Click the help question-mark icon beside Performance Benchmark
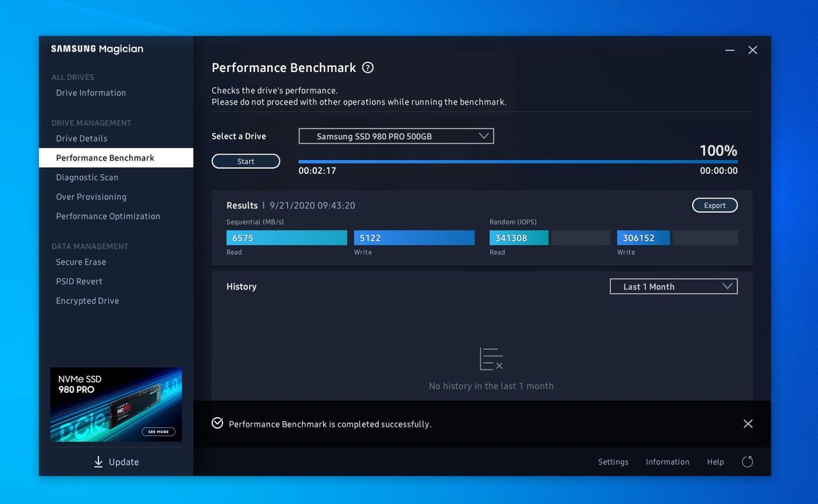 click(x=367, y=68)
